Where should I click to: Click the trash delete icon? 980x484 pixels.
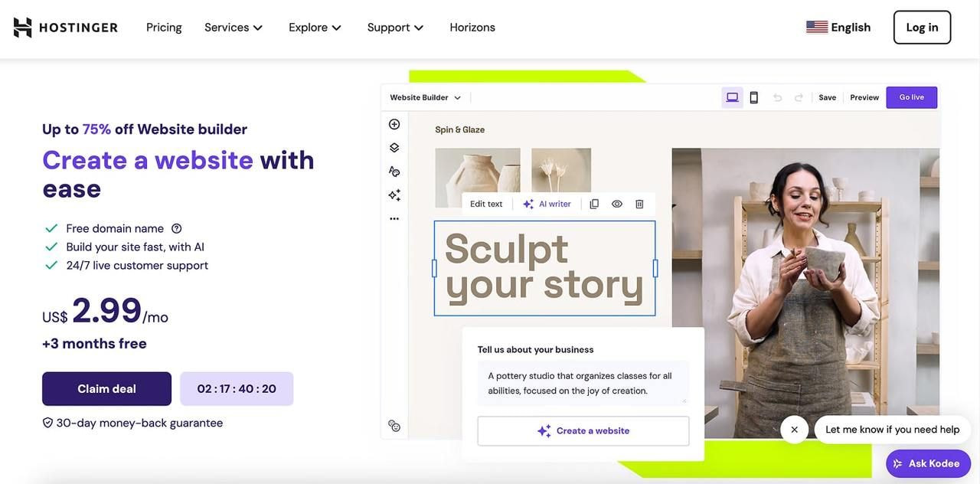[x=639, y=204]
